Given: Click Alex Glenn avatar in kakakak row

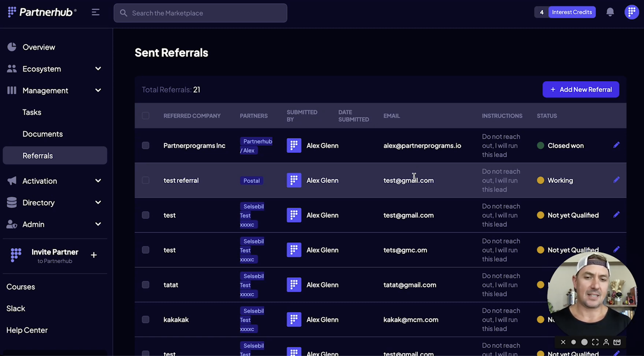Looking at the screenshot, I should click(x=294, y=320).
